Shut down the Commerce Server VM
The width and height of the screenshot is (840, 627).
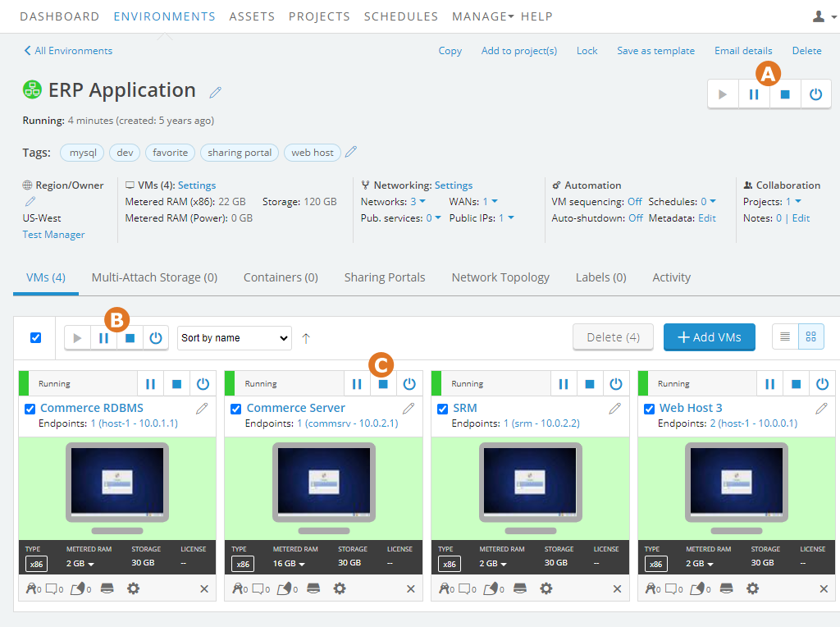tap(383, 384)
